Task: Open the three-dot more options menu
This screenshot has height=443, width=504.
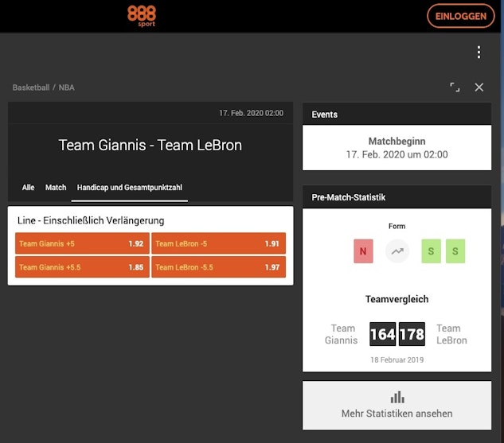Action: point(479,52)
